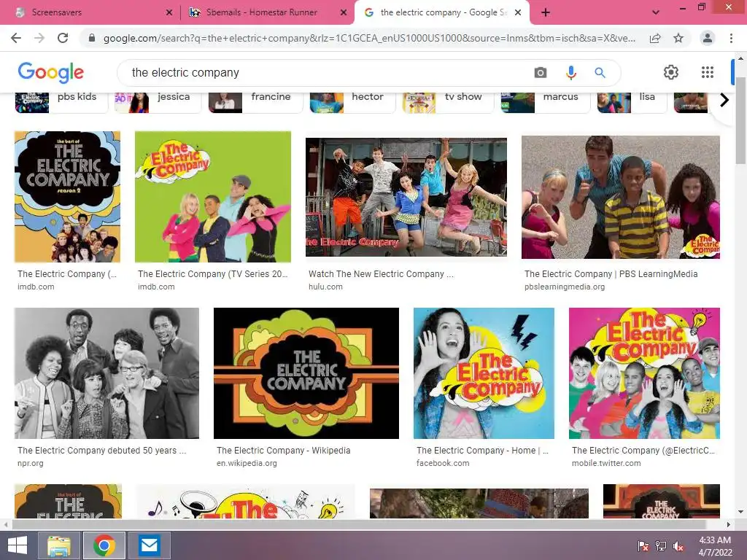Click the flag notification tray icon

(x=643, y=546)
